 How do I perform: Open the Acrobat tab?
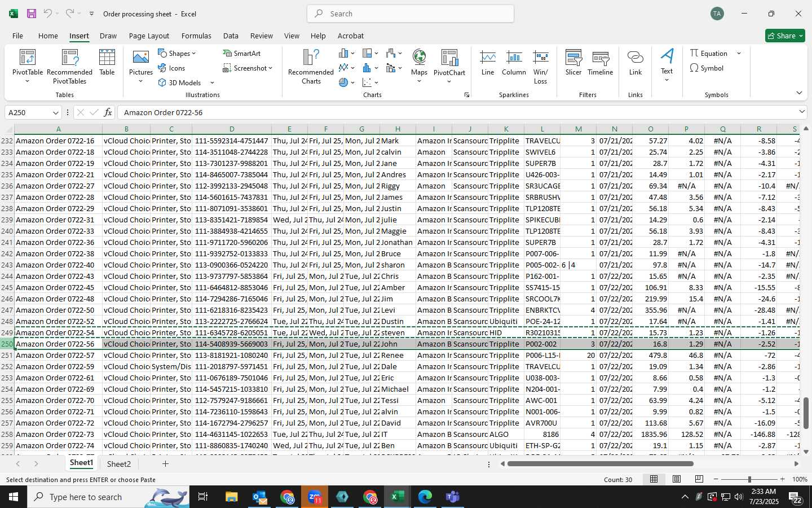350,36
